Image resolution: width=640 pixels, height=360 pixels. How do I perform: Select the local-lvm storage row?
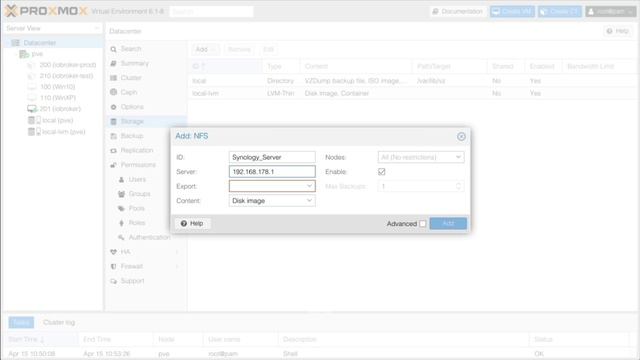[413, 93]
